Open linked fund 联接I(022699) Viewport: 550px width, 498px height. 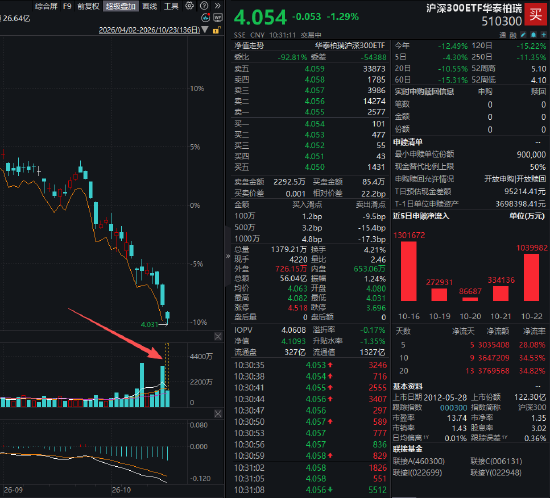click(x=417, y=473)
